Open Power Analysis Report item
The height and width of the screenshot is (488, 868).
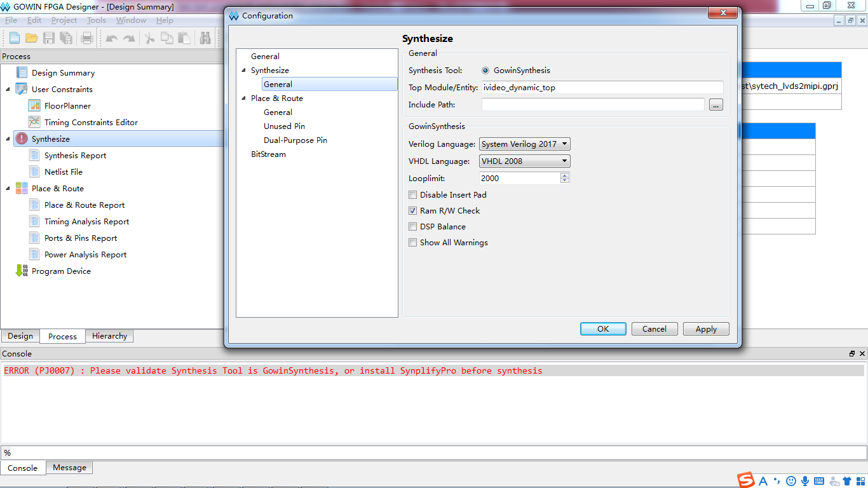pyautogui.click(x=85, y=254)
